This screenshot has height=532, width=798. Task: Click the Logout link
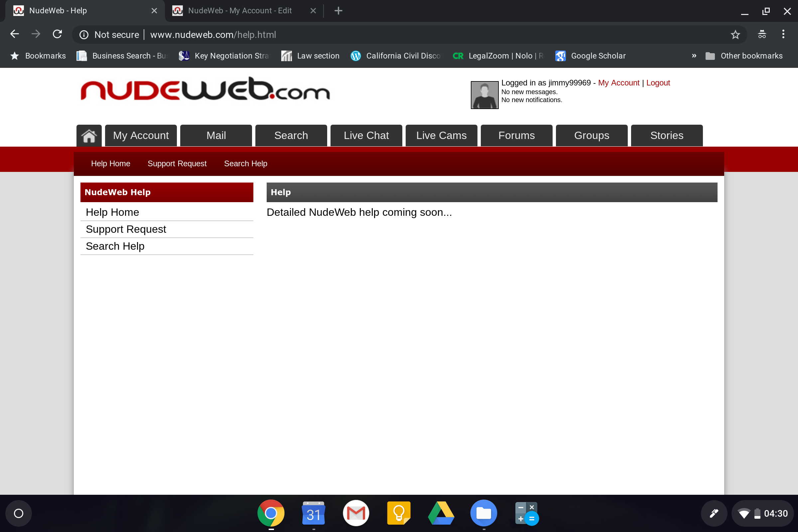tap(658, 83)
